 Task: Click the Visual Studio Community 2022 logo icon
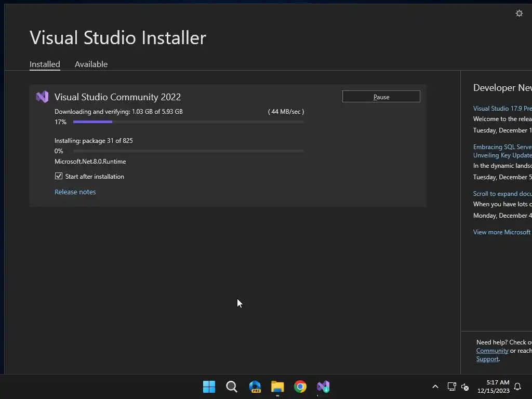(x=42, y=97)
